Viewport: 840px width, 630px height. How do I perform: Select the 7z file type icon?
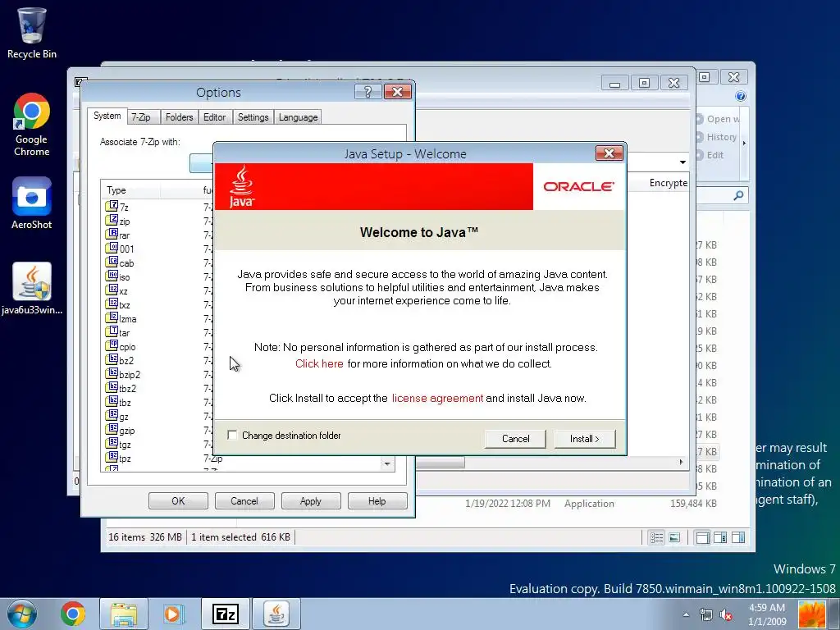(x=112, y=206)
